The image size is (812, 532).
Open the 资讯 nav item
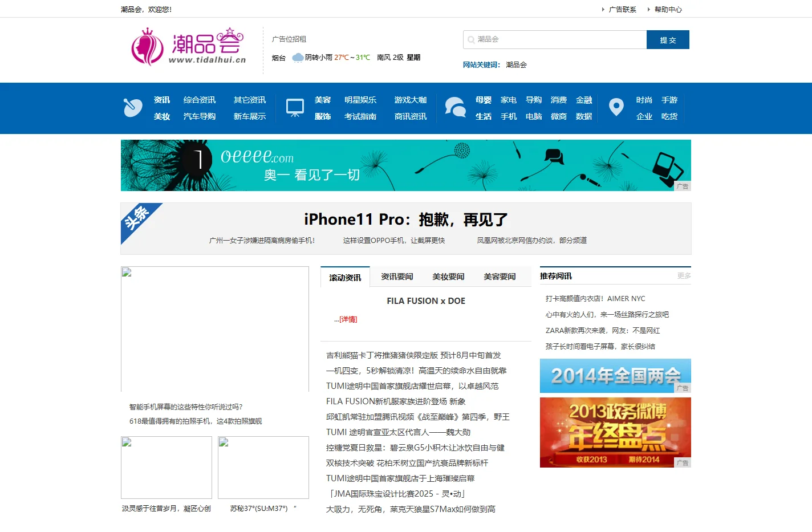162,100
